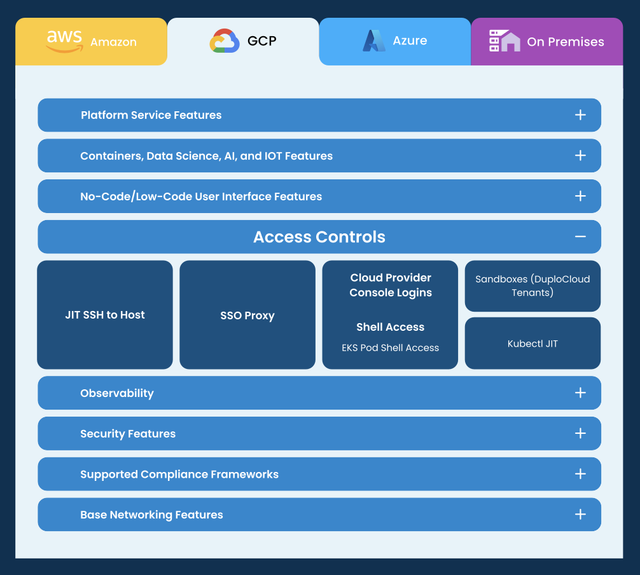Select the JIT SSH to Host card
The image size is (640, 575).
coord(105,315)
